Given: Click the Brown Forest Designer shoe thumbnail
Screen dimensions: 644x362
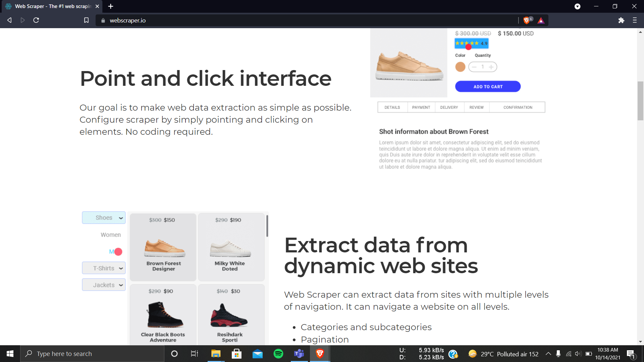Looking at the screenshot, I should click(x=164, y=247).
